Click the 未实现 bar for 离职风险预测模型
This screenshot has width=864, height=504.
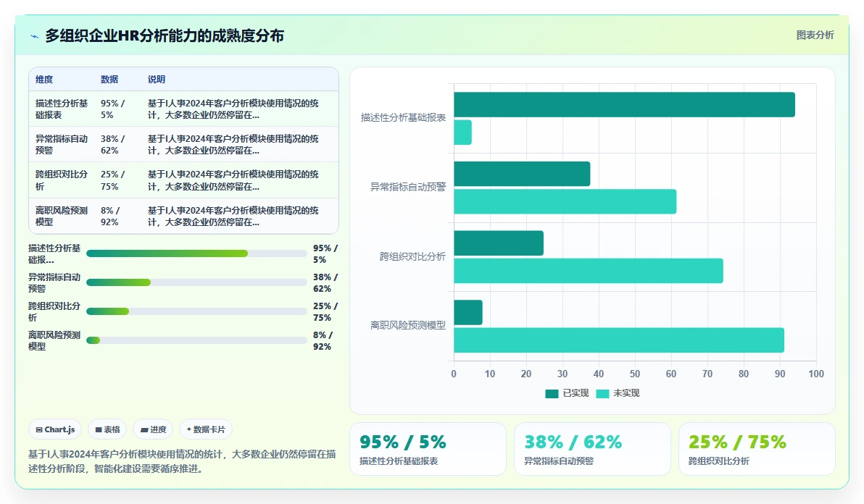(x=619, y=340)
